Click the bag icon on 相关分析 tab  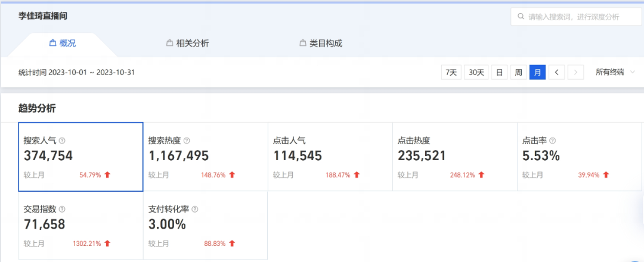tap(169, 43)
